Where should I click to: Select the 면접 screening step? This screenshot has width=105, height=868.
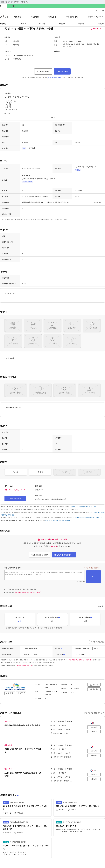click(x=40, y=472)
